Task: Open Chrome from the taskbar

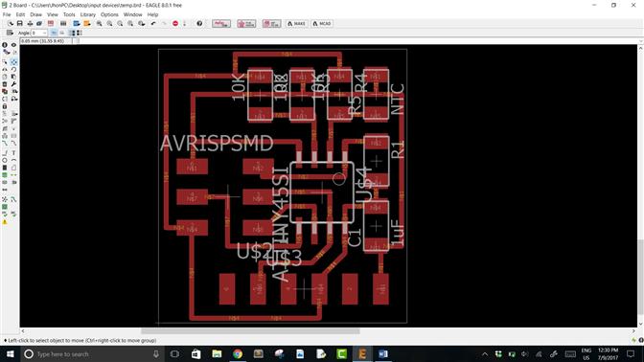Action: point(238,353)
